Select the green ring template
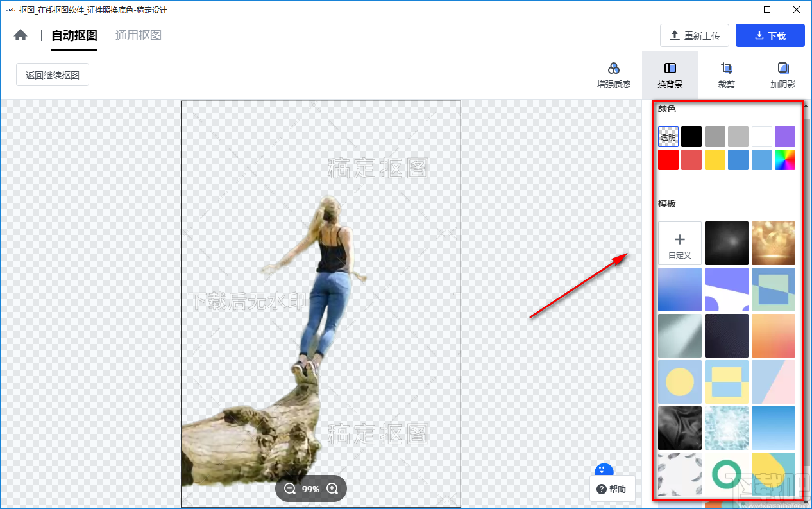Screen dimensions: 812x509 coord(727,474)
